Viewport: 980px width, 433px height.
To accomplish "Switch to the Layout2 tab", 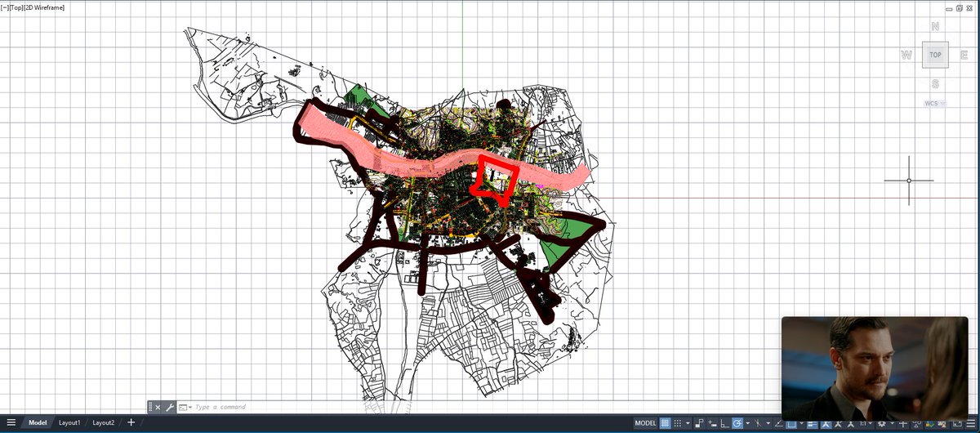I will (103, 422).
